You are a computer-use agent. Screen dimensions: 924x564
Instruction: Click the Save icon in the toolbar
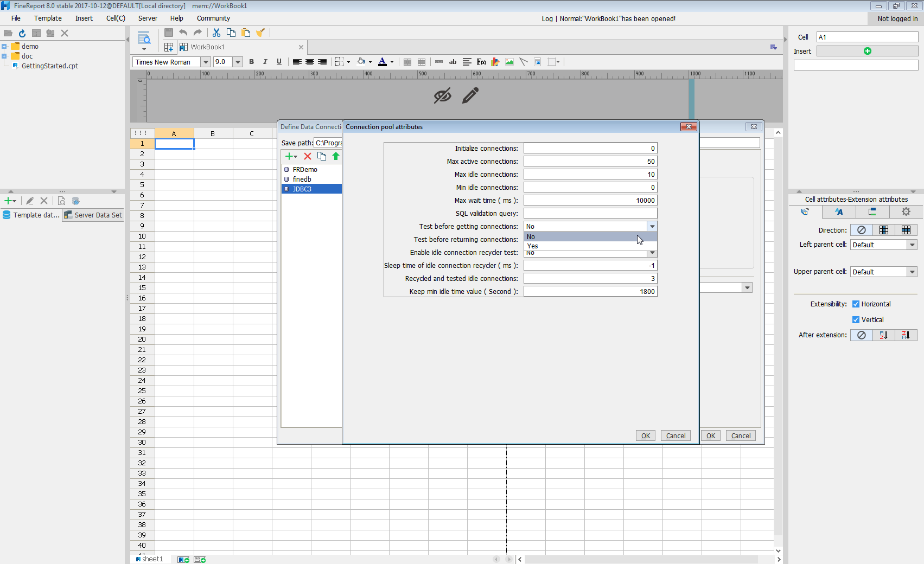click(x=169, y=33)
